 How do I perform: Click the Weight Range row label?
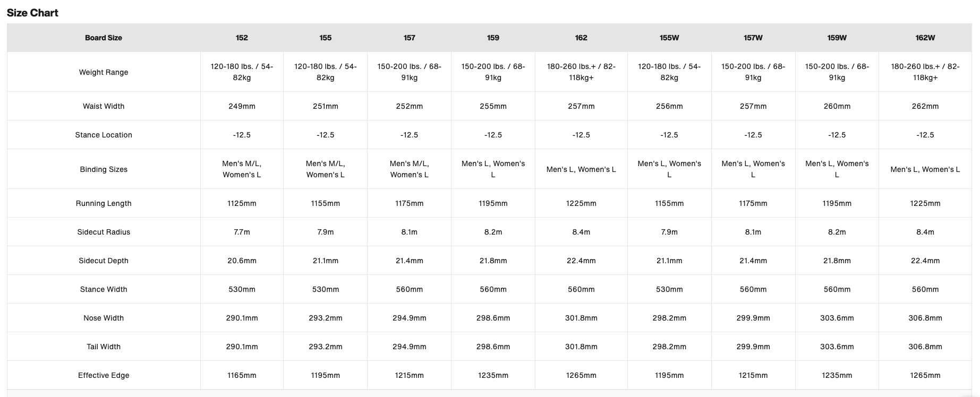[104, 72]
